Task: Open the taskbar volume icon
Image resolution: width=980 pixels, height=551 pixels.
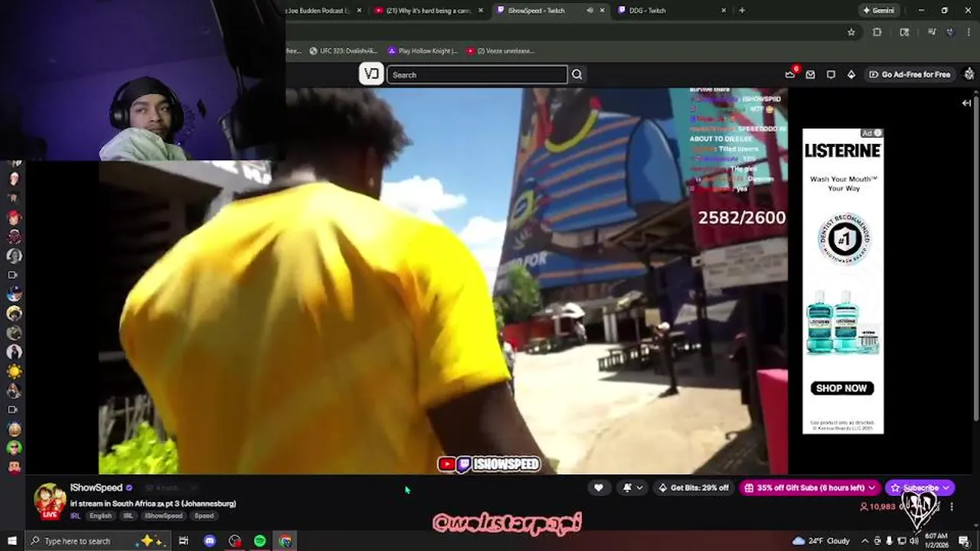Action: [x=915, y=541]
